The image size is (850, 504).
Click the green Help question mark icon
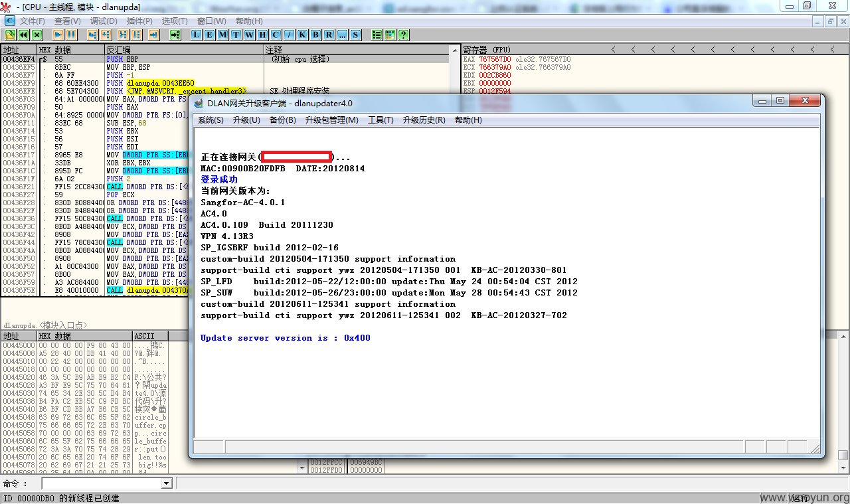click(403, 35)
